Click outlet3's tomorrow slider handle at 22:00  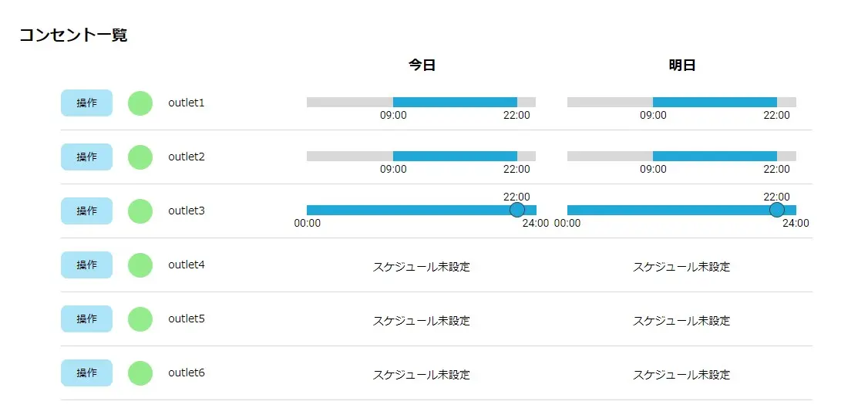click(x=776, y=210)
